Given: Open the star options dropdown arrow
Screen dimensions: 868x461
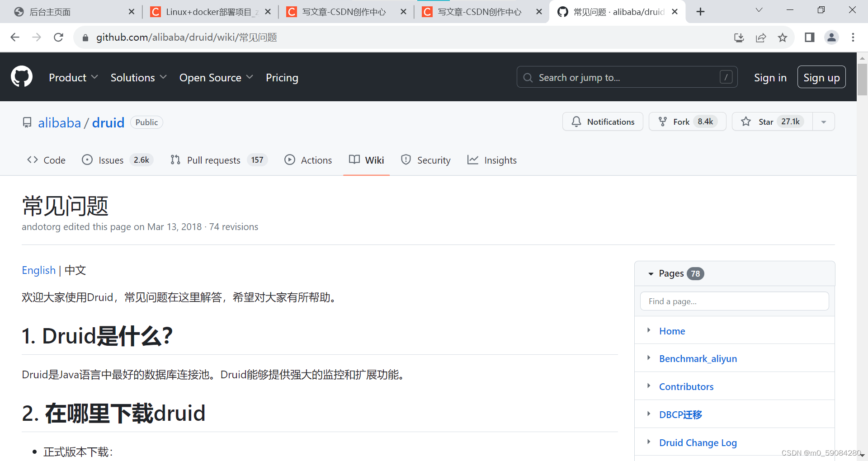Looking at the screenshot, I should [x=824, y=121].
